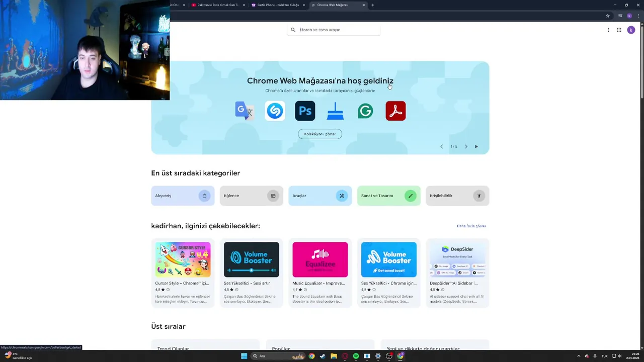Open Eğlence category
The height and width of the screenshot is (362, 644).
pos(251,196)
